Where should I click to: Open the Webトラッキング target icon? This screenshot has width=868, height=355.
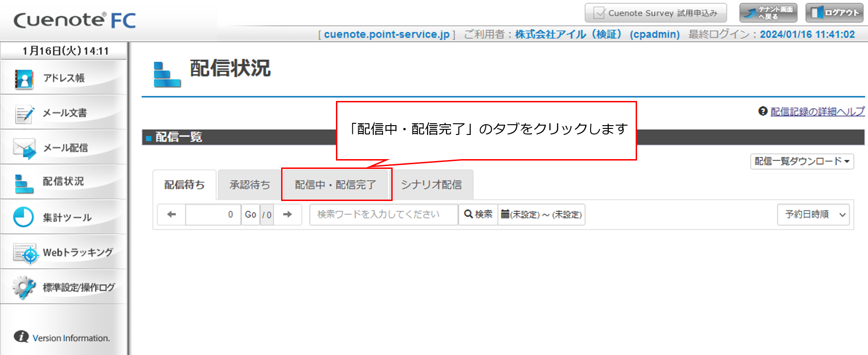pos(25,253)
